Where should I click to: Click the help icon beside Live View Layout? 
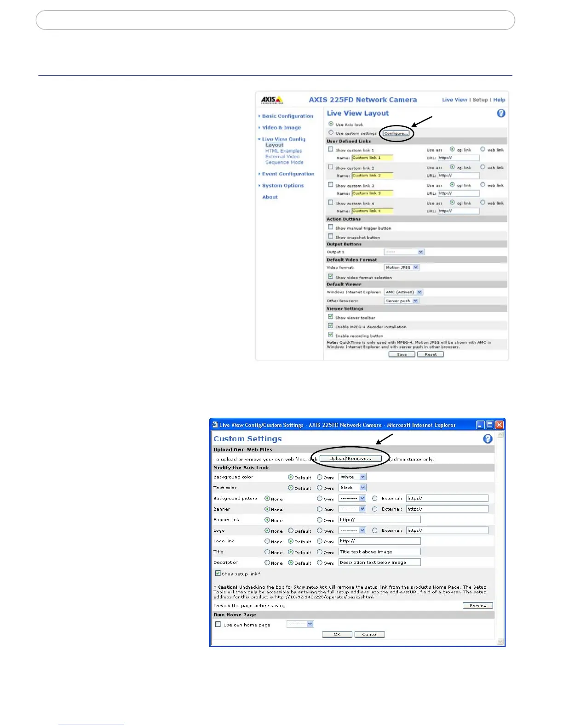click(x=501, y=113)
